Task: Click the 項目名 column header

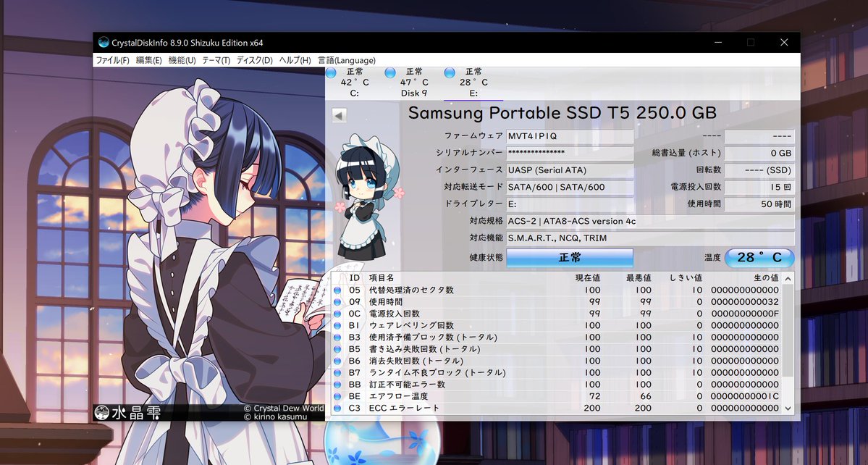Action: tap(382, 277)
